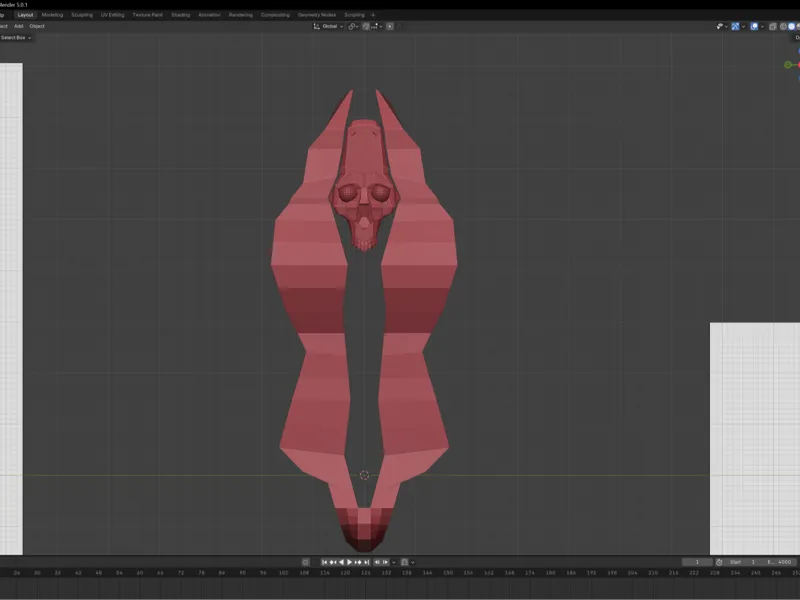Viewport: 800px width, 600px height.
Task: Toggle snapping magnet icon
Action: click(x=366, y=27)
